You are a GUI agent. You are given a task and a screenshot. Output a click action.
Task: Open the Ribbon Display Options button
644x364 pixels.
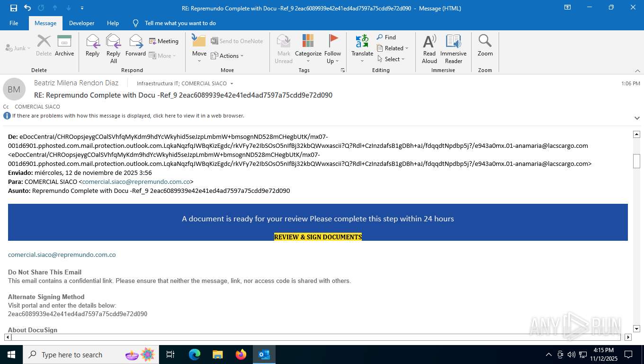[x=567, y=8]
